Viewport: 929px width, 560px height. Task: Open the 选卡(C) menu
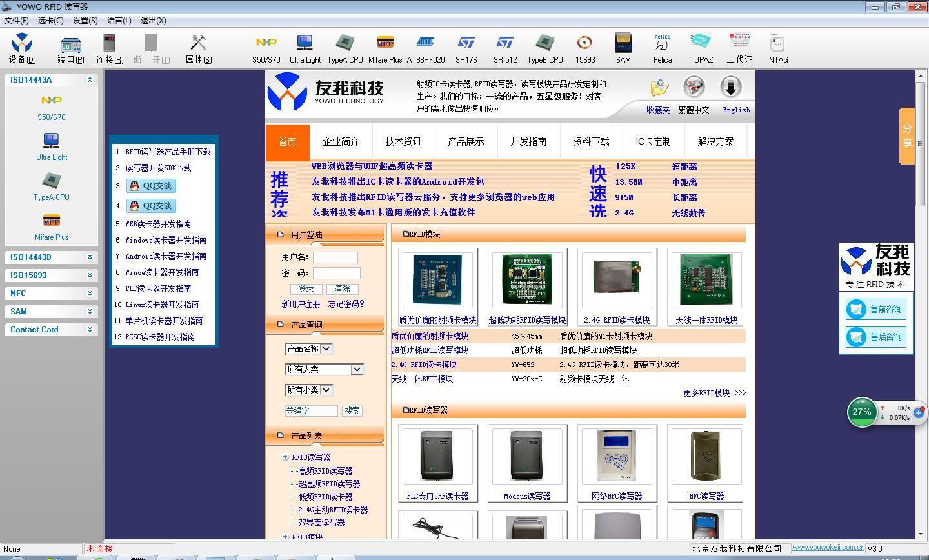click(51, 21)
